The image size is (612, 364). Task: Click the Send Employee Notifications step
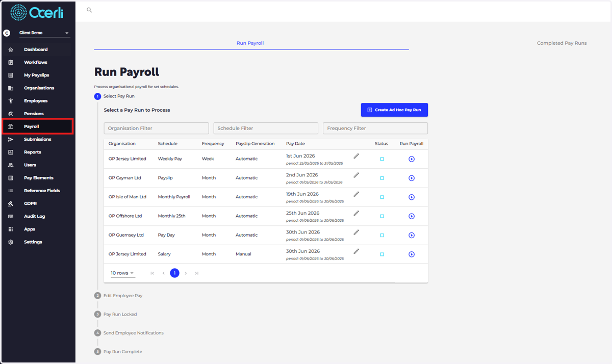coord(129,333)
